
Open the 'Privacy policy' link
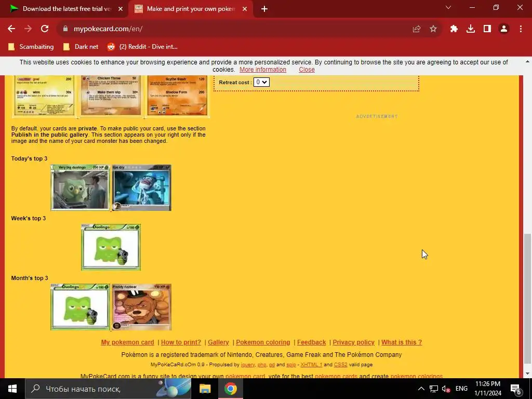(x=353, y=342)
